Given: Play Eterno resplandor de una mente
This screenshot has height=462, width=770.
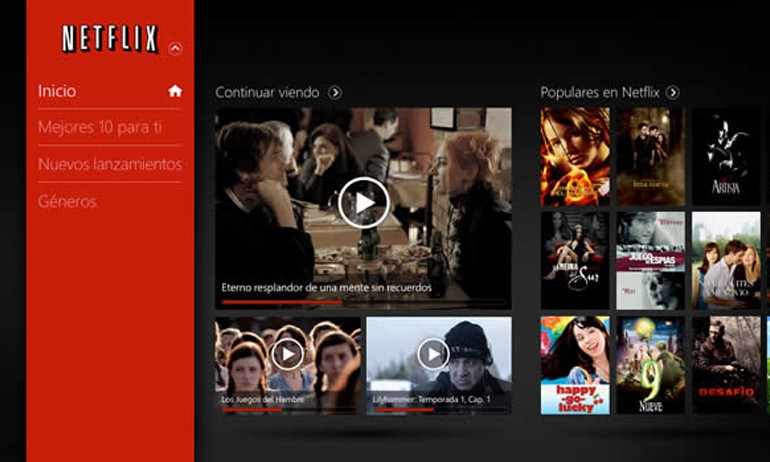Looking at the screenshot, I should [x=363, y=202].
